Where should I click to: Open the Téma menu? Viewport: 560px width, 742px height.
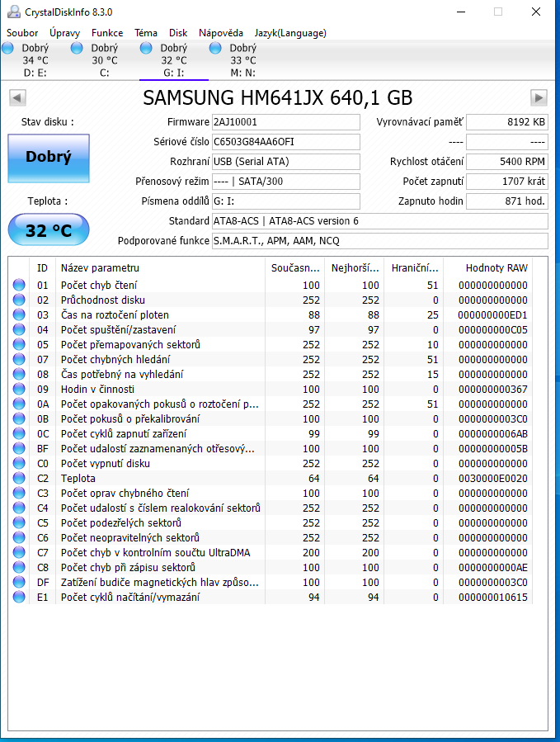[146, 33]
